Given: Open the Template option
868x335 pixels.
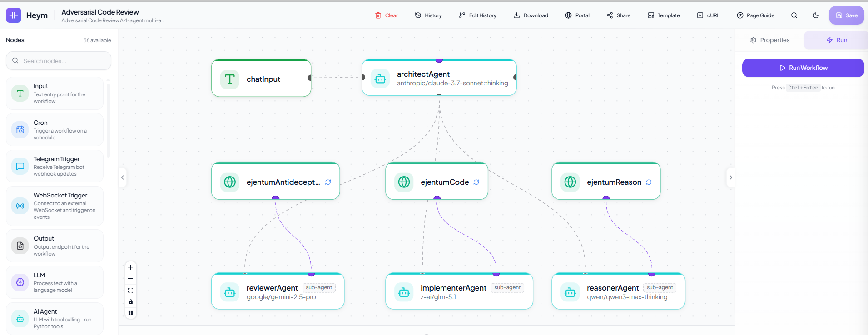Looking at the screenshot, I should (664, 15).
